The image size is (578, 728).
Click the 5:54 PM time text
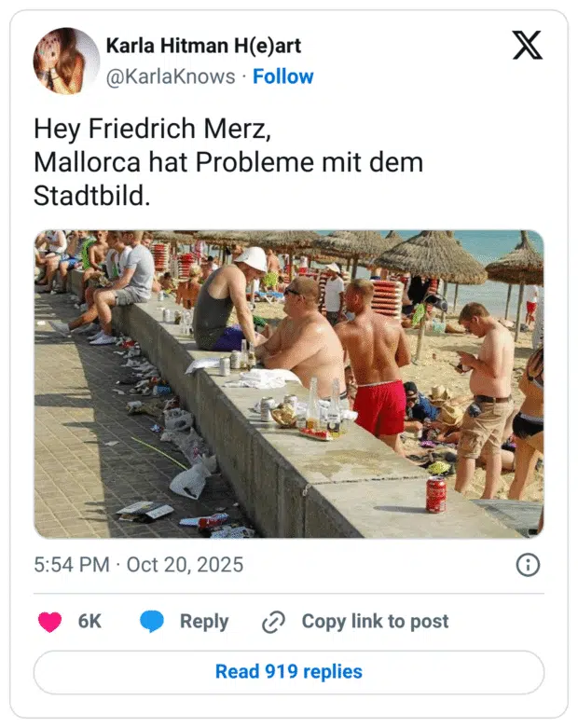[74, 565]
